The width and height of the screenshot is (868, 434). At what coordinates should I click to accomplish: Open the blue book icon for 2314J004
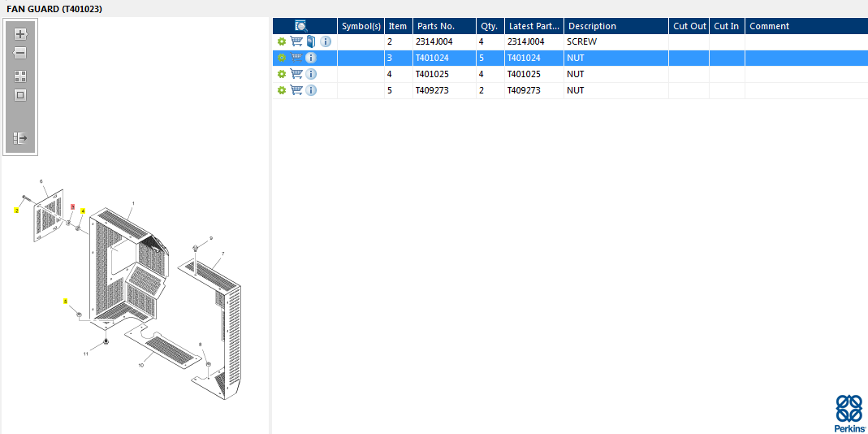[x=310, y=41]
